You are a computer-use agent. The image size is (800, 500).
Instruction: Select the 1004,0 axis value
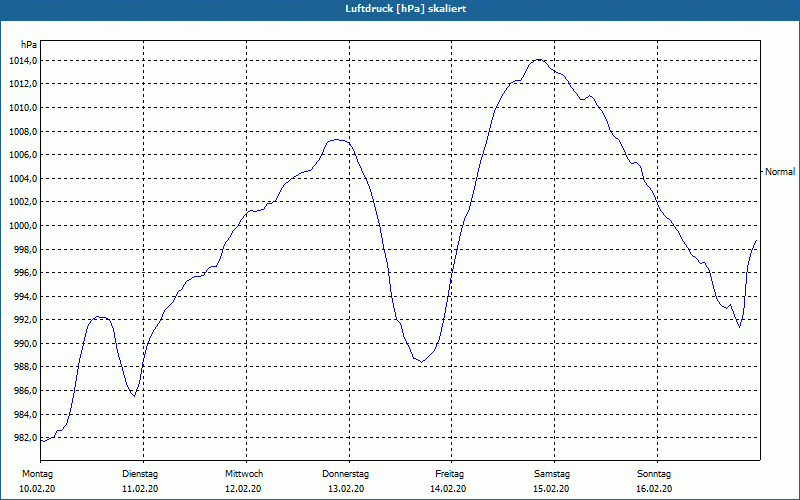pyautogui.click(x=23, y=179)
